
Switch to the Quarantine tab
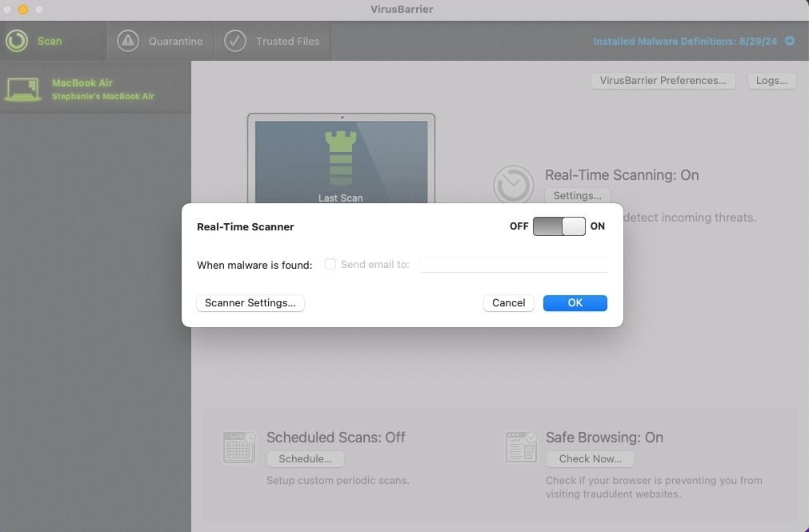coord(161,41)
